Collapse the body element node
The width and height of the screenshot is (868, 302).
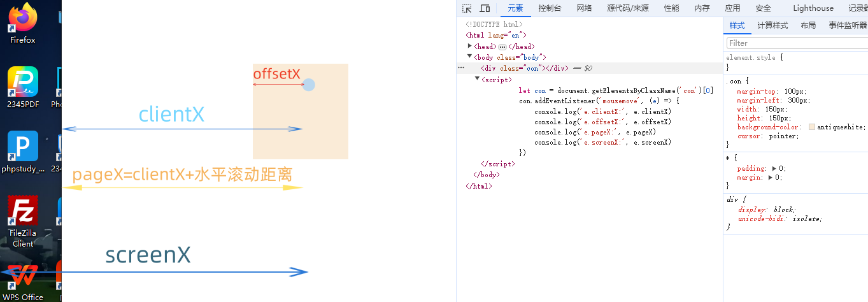point(470,57)
